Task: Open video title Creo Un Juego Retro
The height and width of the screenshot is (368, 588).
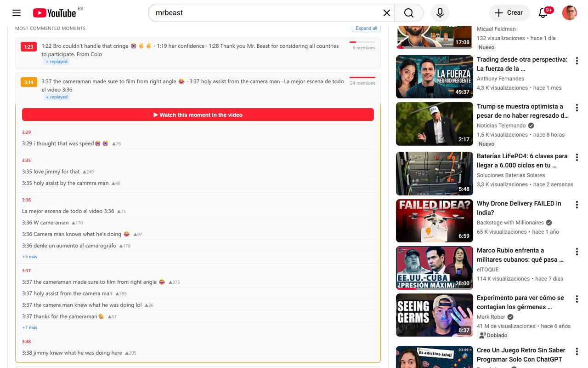Action: 521,355
